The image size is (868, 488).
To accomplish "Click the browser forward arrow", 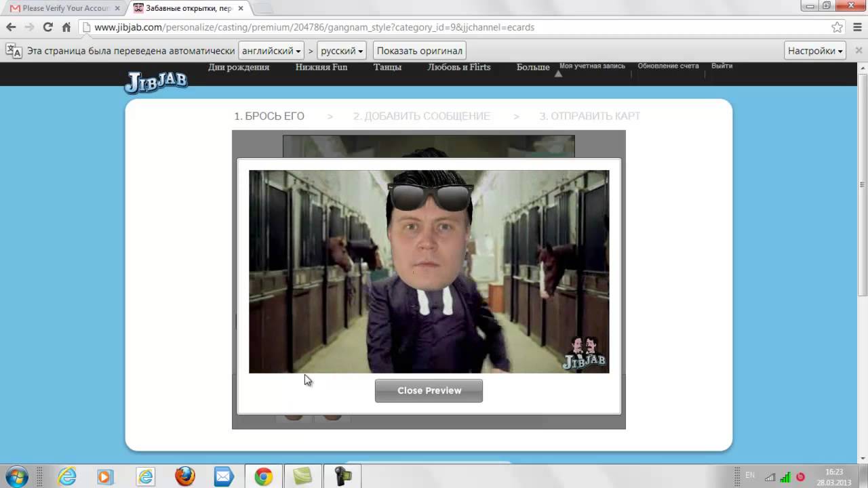I will pos(29,27).
